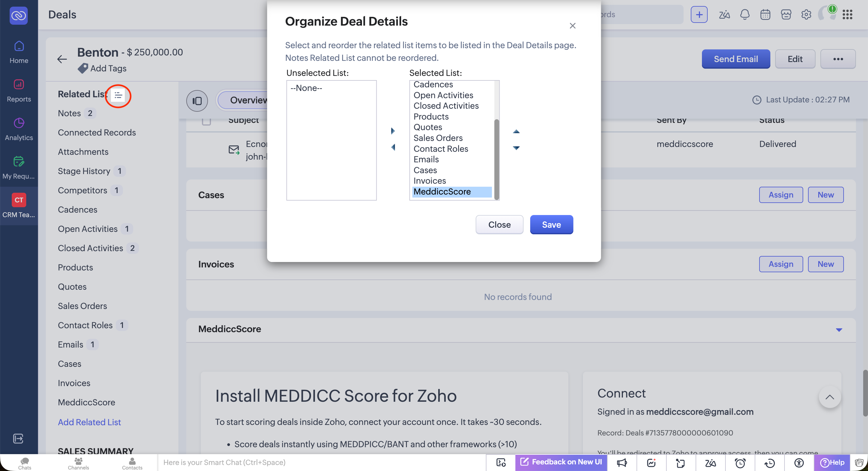Open the Settings gear icon
The image size is (868, 471).
tap(806, 14)
